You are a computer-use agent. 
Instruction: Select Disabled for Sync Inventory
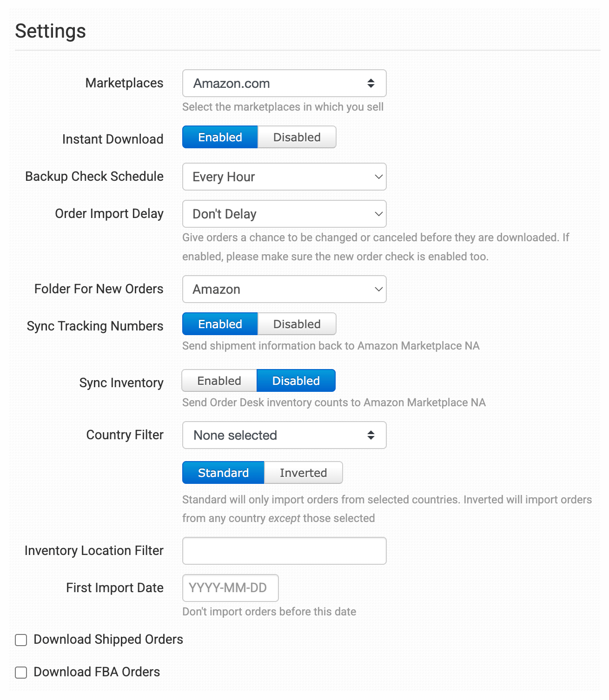296,381
